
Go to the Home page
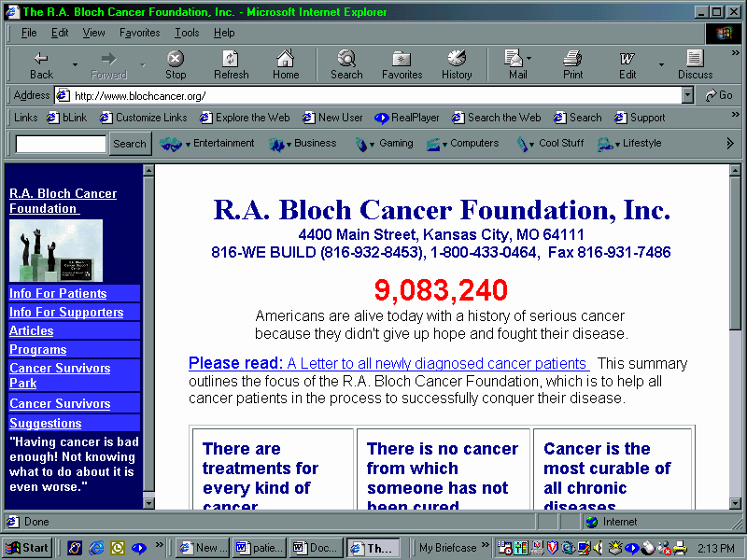(x=286, y=65)
